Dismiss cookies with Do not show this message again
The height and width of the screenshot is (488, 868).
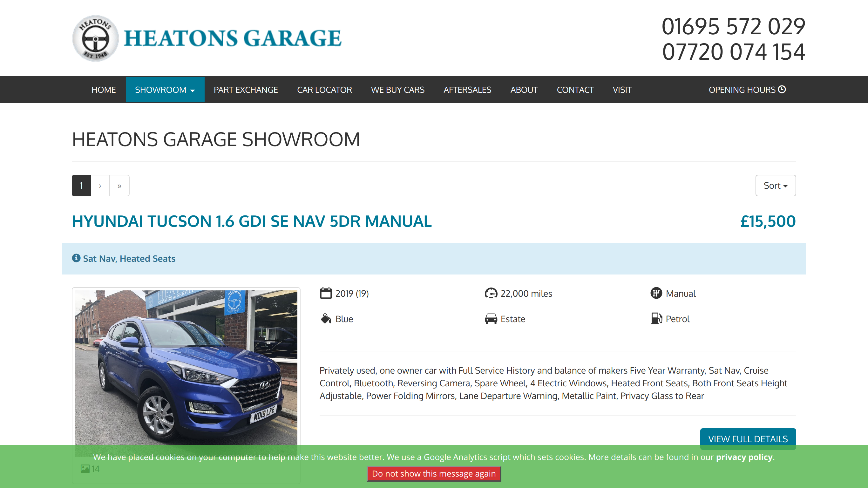pyautogui.click(x=434, y=473)
